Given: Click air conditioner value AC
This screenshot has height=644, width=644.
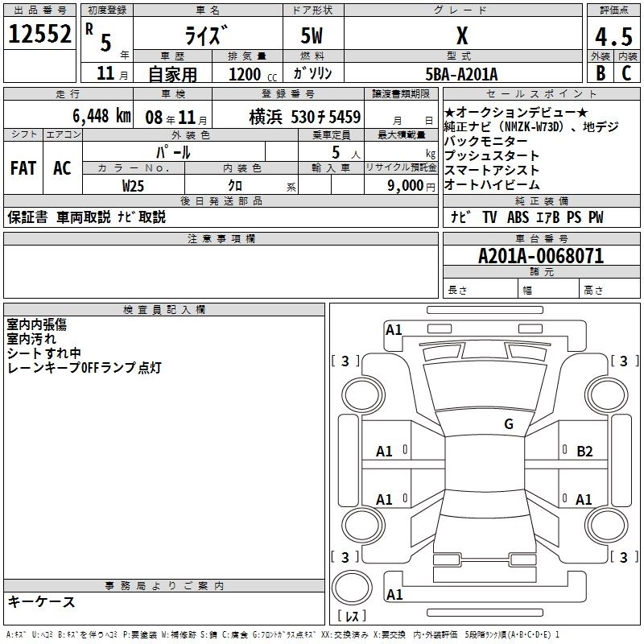Looking at the screenshot, I should tap(63, 168).
